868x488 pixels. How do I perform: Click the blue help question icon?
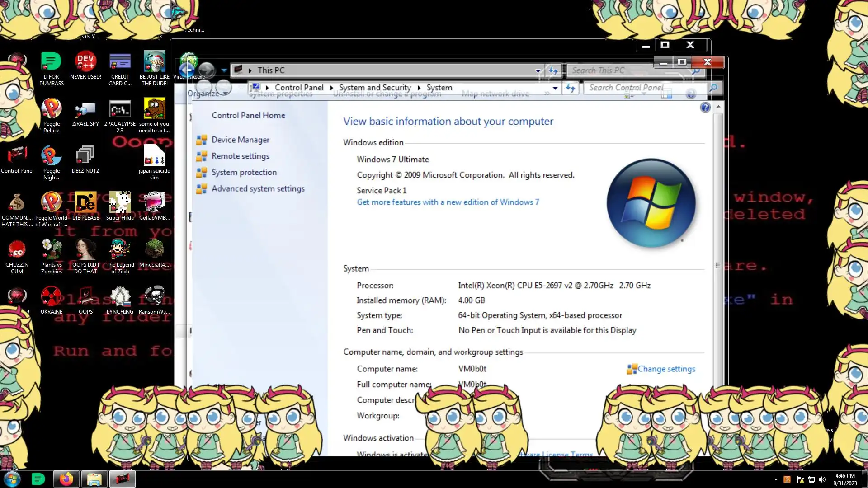pos(705,108)
